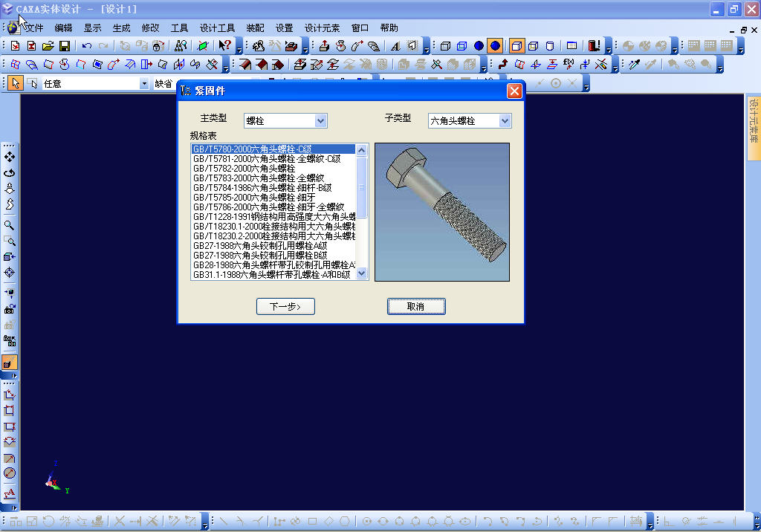Click the catalog browser window icon
The width and height of the screenshot is (761, 532).
coord(571,45)
